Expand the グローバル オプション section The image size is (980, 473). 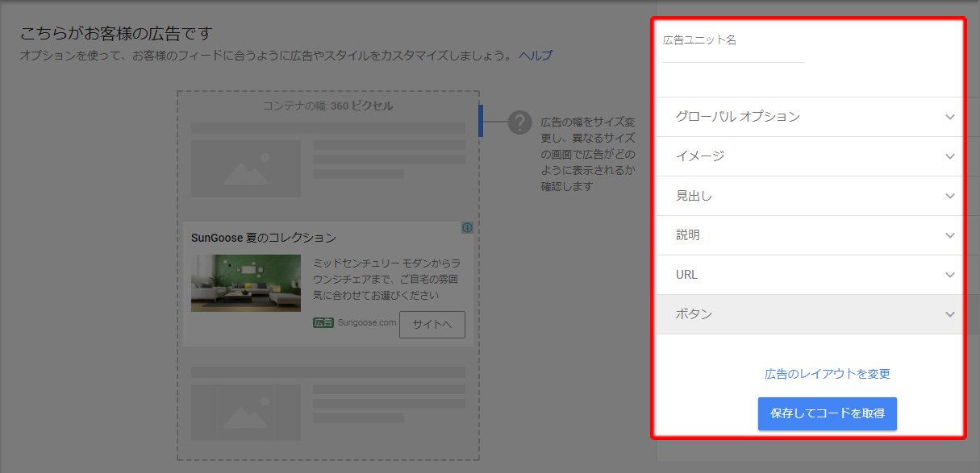point(810,117)
